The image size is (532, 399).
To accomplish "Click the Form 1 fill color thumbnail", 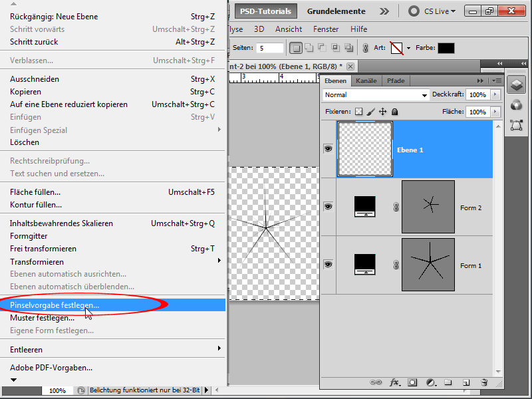I will 364,264.
